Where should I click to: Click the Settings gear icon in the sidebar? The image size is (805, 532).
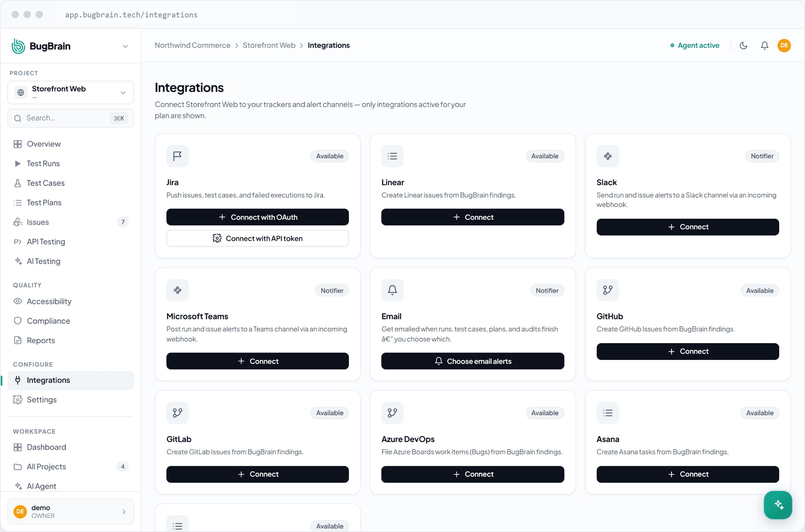click(18, 400)
